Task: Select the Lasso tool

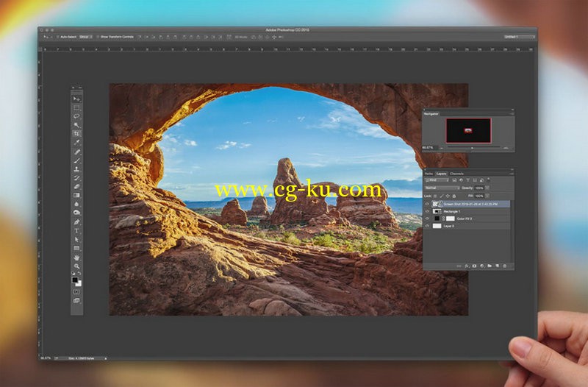Action: (x=76, y=117)
